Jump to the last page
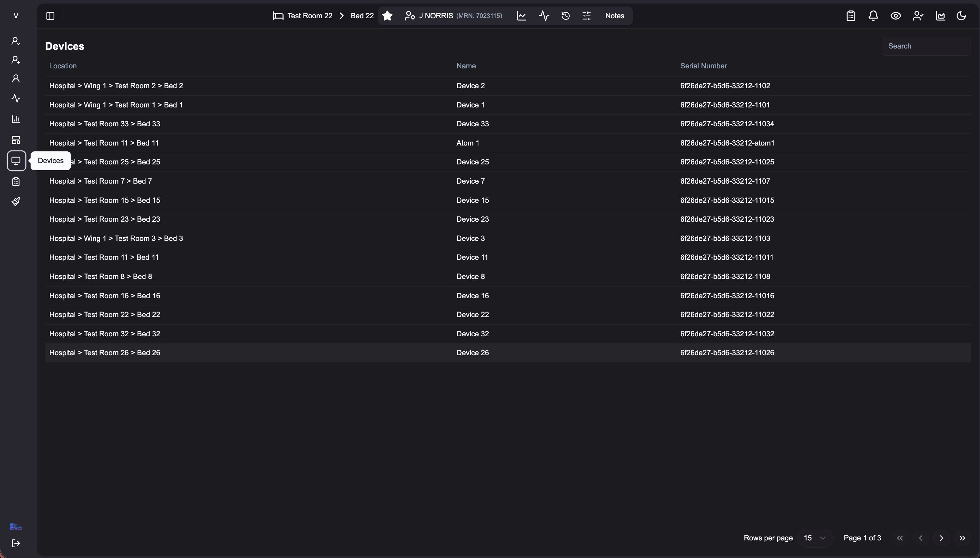Viewport: 980px width, 558px height. (962, 538)
